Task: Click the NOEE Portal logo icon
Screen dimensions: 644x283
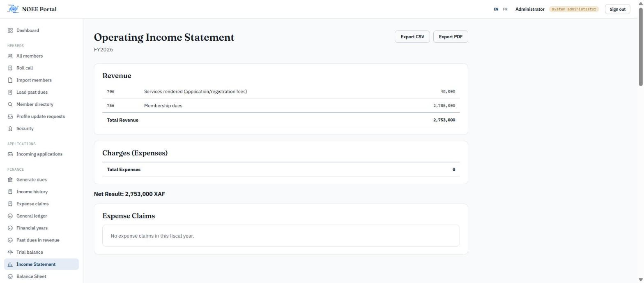Action: (x=13, y=9)
